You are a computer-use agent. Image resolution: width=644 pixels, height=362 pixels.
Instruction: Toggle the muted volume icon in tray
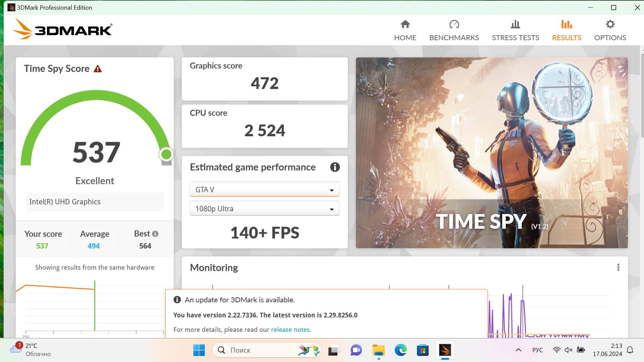569,350
